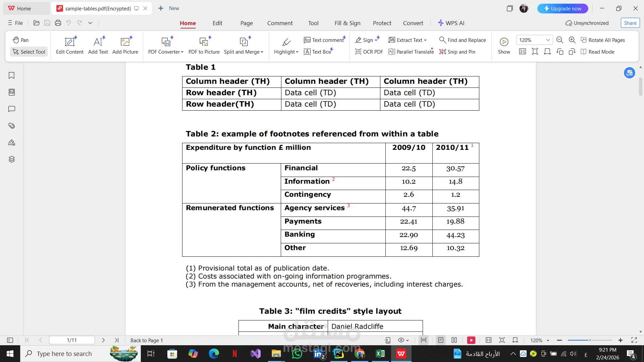Open the Comments sidebar panel
Screen dimensions: 644x362
(x=11, y=109)
